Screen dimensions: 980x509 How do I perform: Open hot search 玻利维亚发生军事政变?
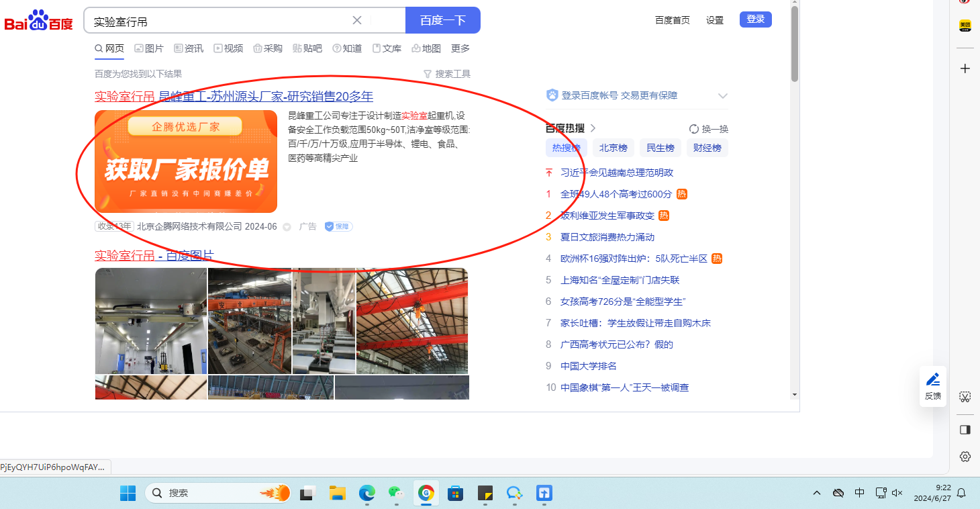point(607,216)
